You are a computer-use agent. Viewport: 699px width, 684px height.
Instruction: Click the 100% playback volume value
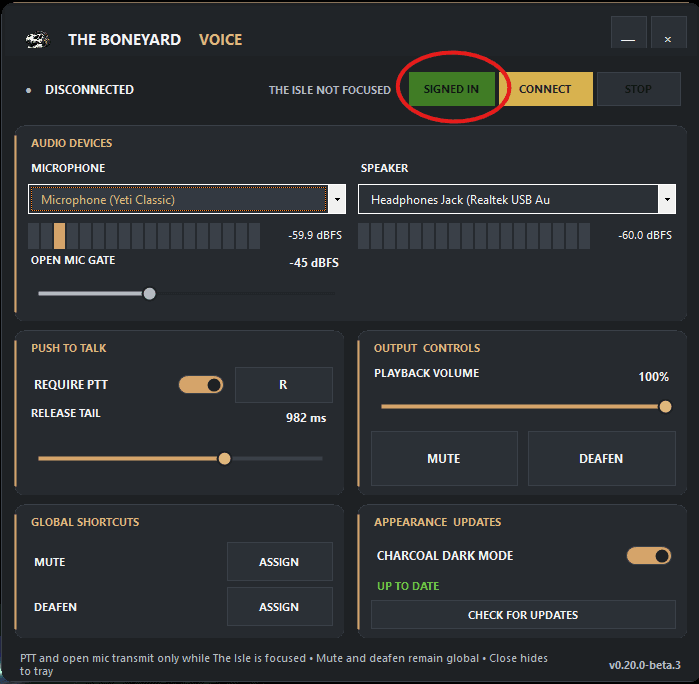654,377
